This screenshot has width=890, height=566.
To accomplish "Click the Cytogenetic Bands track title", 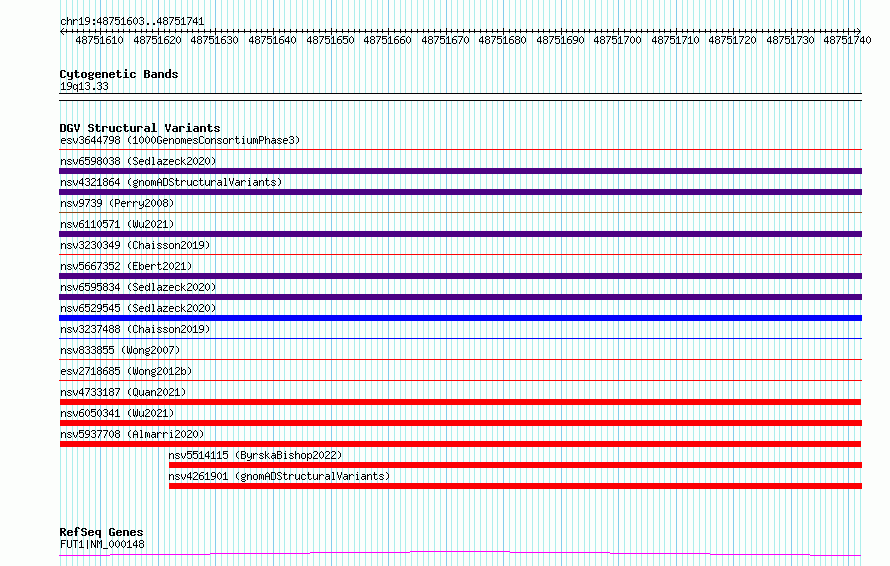I will coord(119,74).
